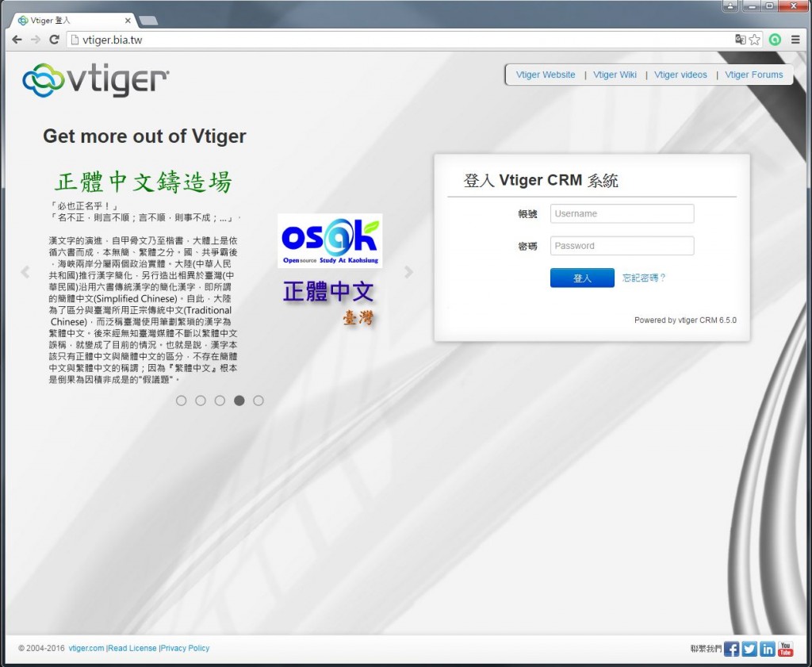Image resolution: width=812 pixels, height=667 pixels.
Task: Click the blue 登入 login button
Action: point(582,278)
